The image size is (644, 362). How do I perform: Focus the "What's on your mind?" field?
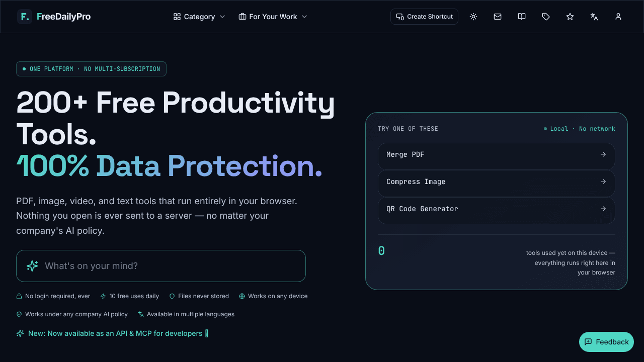(x=161, y=266)
